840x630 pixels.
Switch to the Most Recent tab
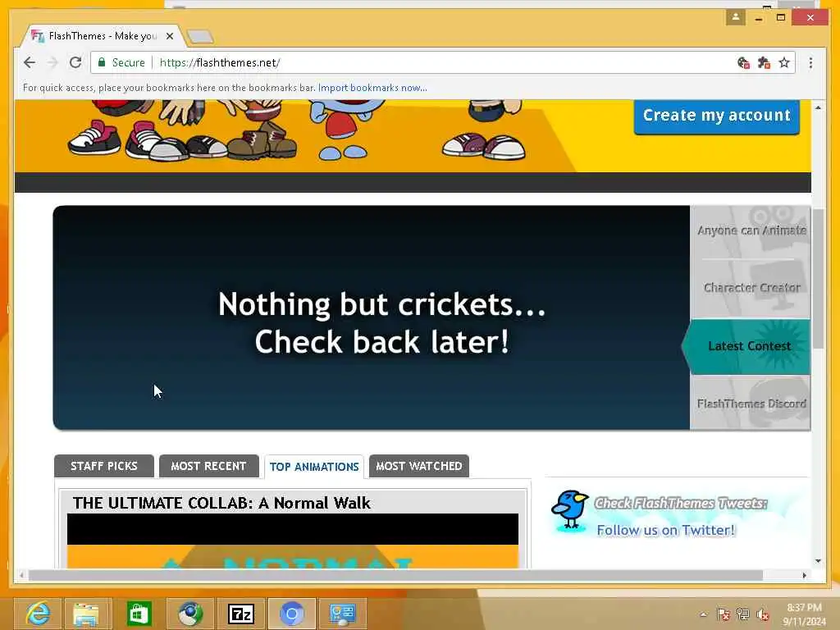coord(208,466)
